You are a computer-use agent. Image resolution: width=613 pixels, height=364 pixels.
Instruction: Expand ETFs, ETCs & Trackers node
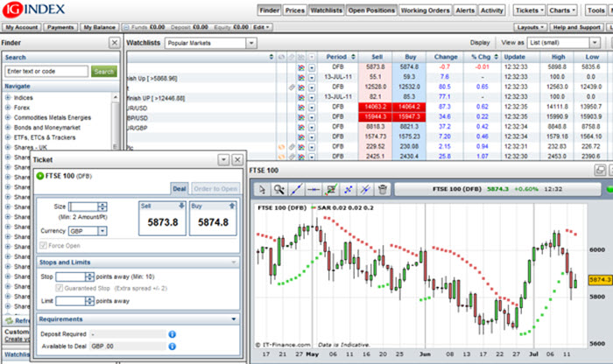click(x=8, y=137)
